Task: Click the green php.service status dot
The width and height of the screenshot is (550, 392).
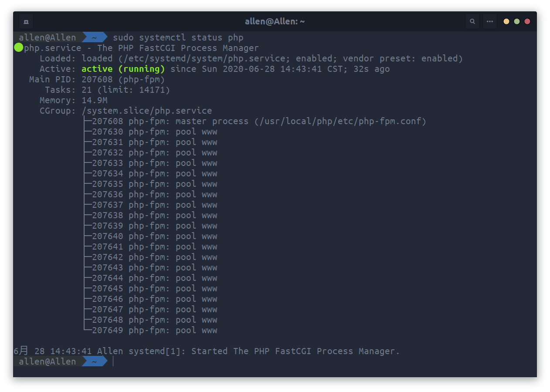Action: click(18, 47)
